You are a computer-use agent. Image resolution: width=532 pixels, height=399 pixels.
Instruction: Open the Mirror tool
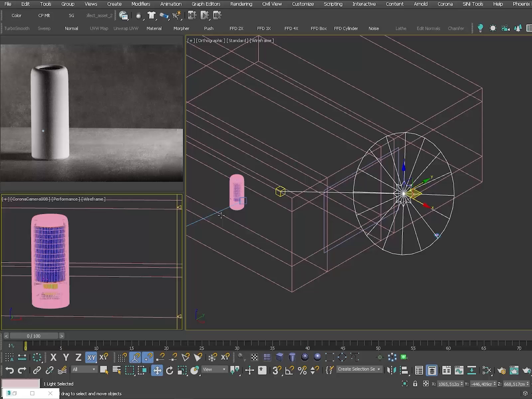392,370
